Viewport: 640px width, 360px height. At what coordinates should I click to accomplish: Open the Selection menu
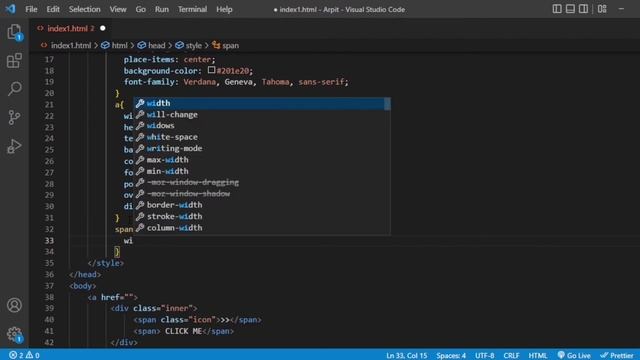(84, 9)
